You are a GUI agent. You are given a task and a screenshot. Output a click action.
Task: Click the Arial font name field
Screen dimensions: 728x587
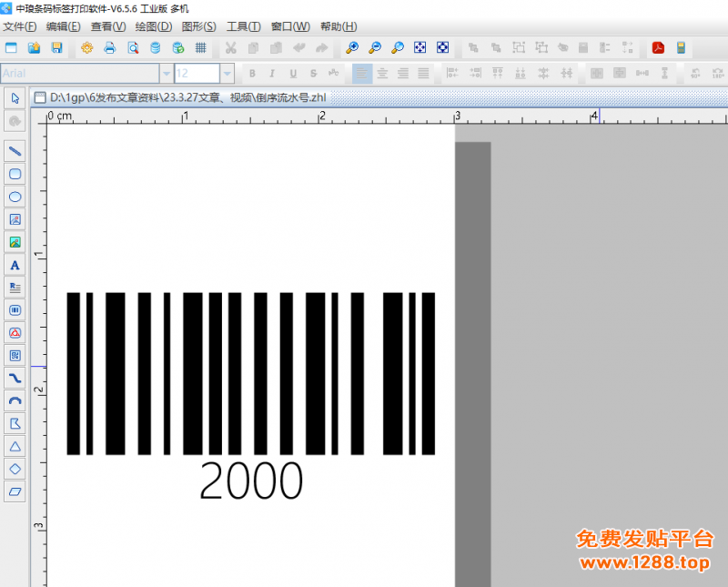(80, 74)
